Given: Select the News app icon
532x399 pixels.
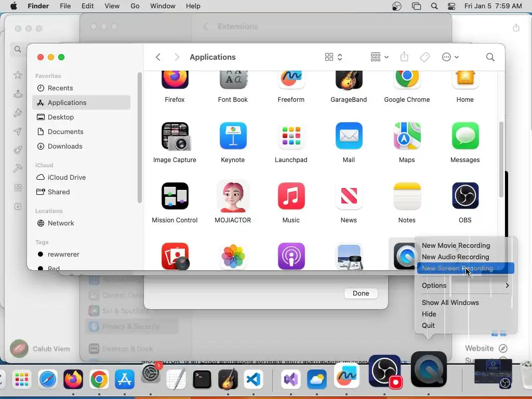Looking at the screenshot, I should pyautogui.click(x=349, y=196).
